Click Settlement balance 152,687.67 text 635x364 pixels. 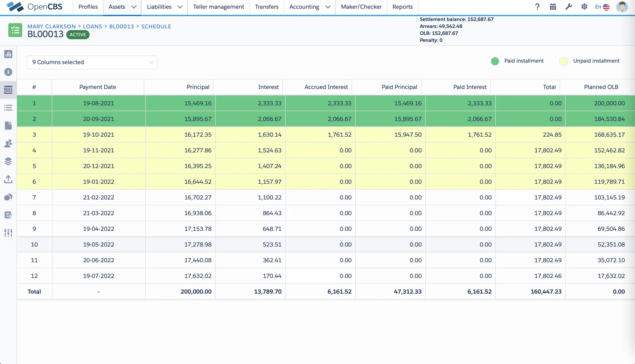456,19
